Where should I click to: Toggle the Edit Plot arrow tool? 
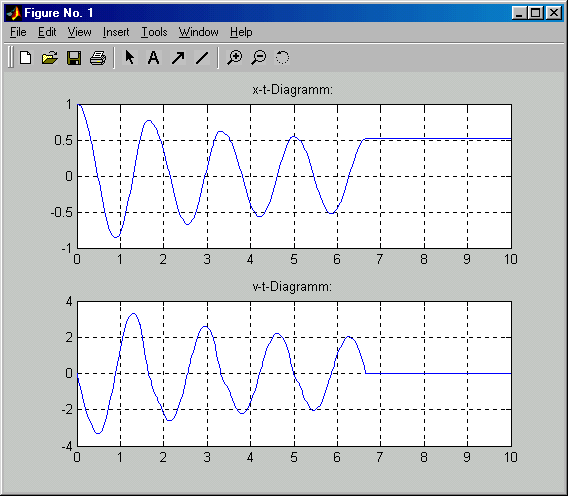tap(130, 58)
